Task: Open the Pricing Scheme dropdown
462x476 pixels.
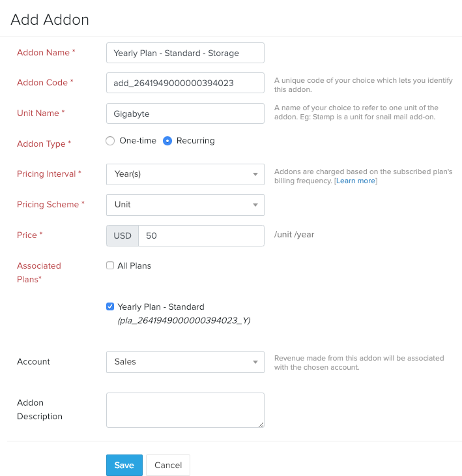Action: (184, 205)
